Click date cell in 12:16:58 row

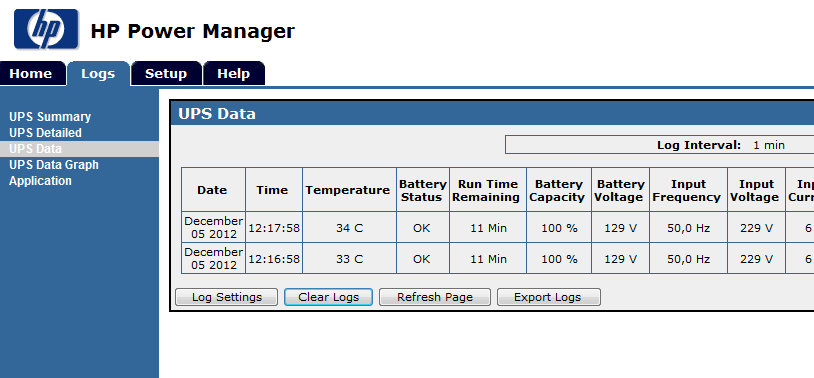point(213,259)
